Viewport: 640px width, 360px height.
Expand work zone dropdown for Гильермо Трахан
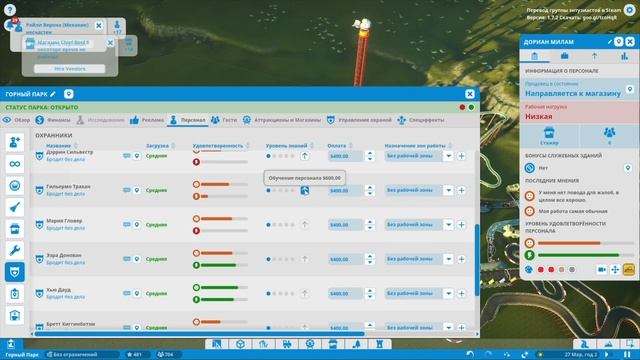pos(448,190)
